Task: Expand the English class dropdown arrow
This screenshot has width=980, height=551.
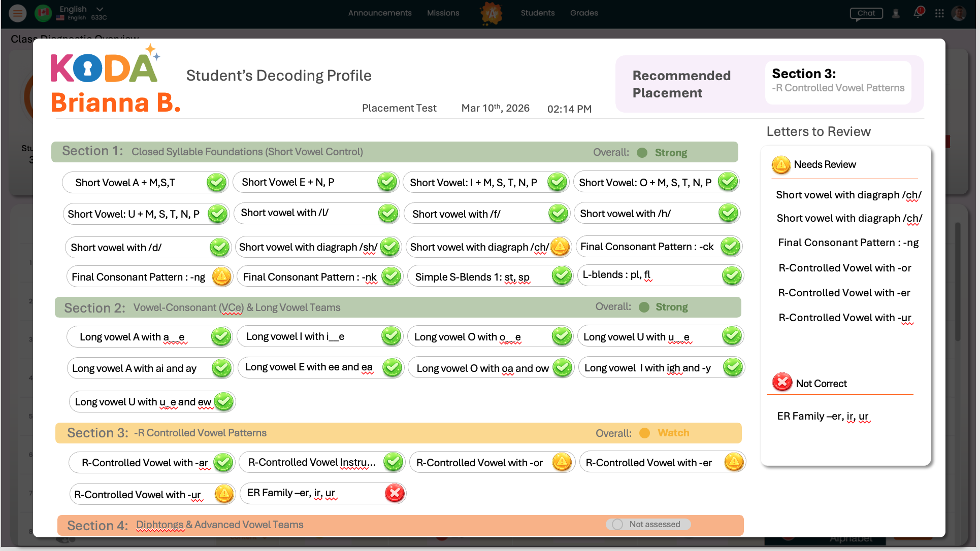Action: click(100, 9)
